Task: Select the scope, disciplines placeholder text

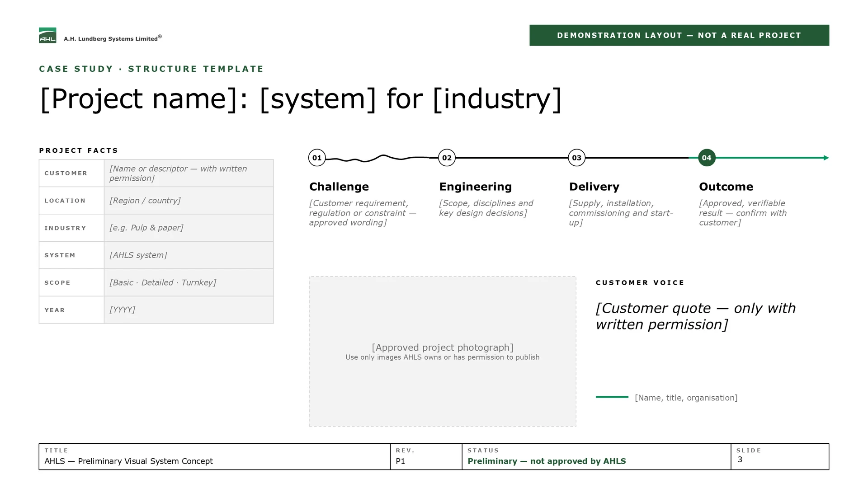Action: (486, 208)
